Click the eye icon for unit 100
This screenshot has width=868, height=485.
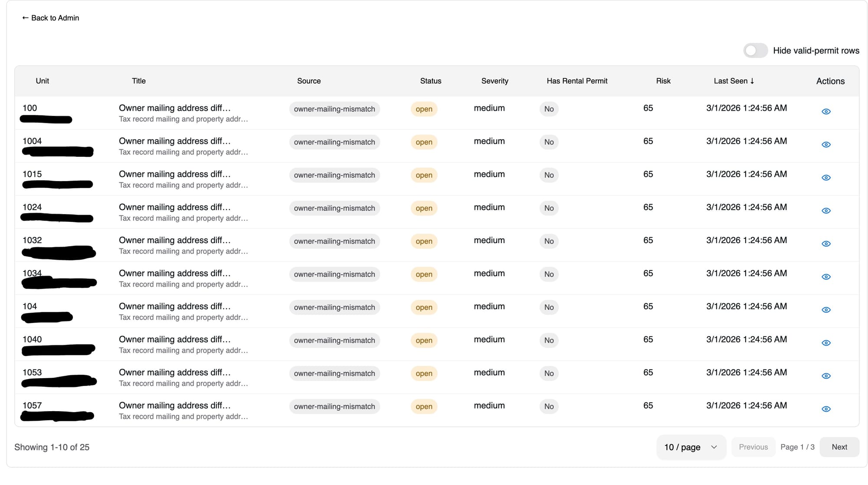pyautogui.click(x=826, y=112)
